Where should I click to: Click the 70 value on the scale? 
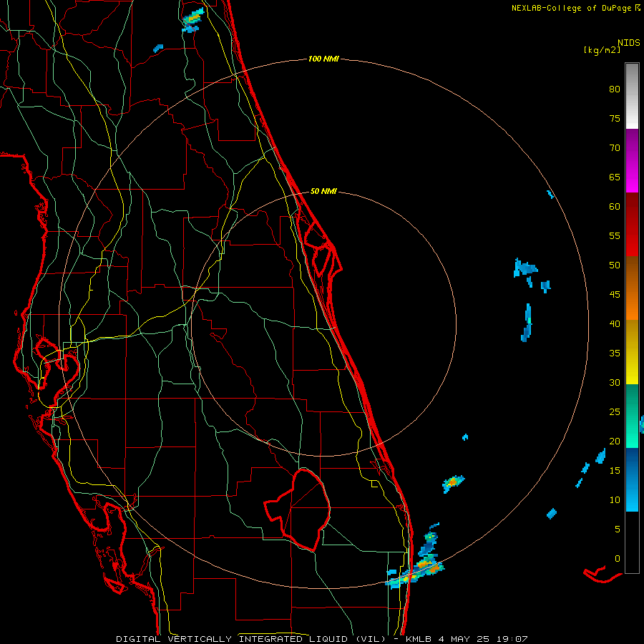tap(615, 148)
